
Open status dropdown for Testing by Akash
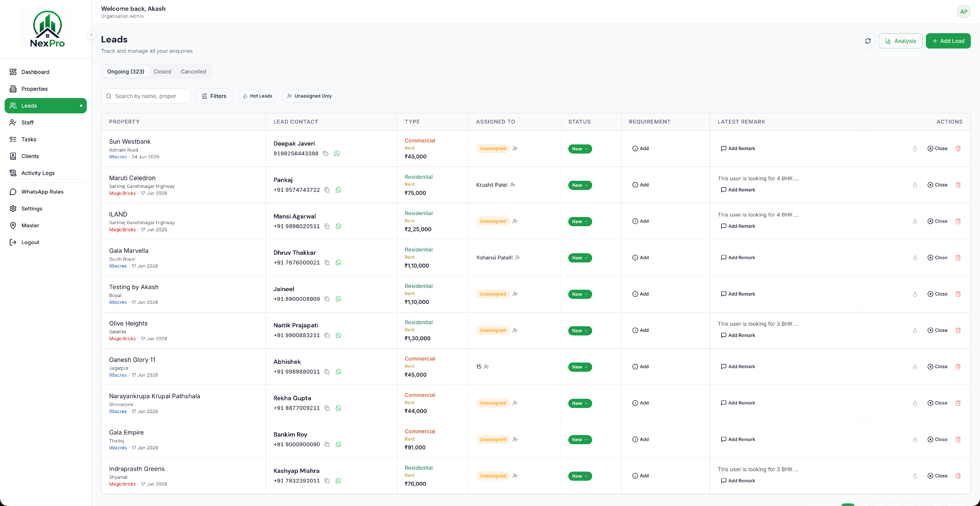click(580, 294)
